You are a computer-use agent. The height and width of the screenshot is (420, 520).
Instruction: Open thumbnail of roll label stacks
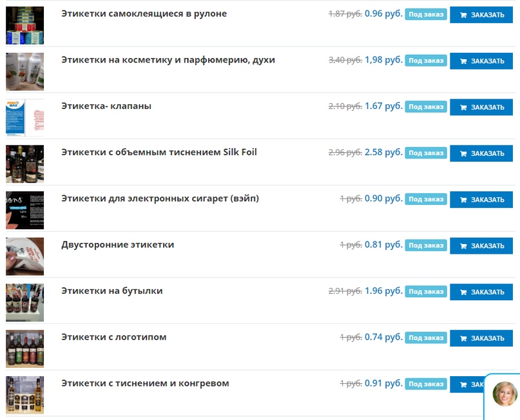[x=25, y=25]
